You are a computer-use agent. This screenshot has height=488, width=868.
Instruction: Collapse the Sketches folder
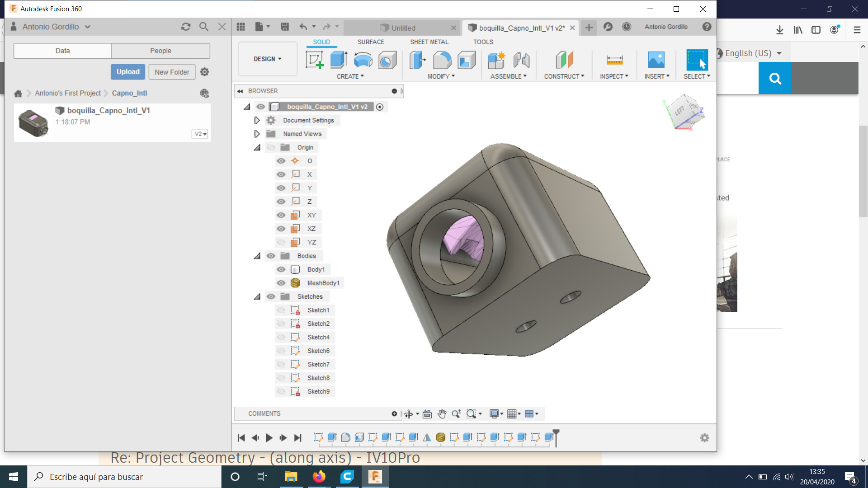257,296
